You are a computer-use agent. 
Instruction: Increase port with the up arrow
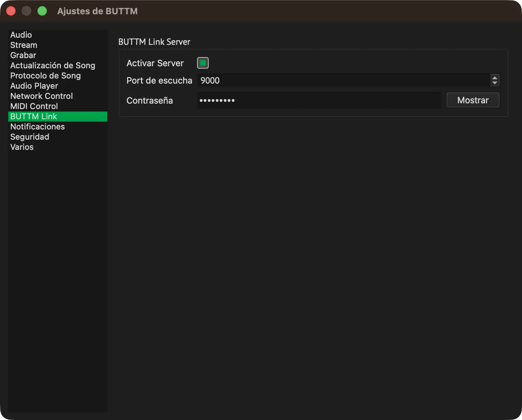click(x=495, y=78)
